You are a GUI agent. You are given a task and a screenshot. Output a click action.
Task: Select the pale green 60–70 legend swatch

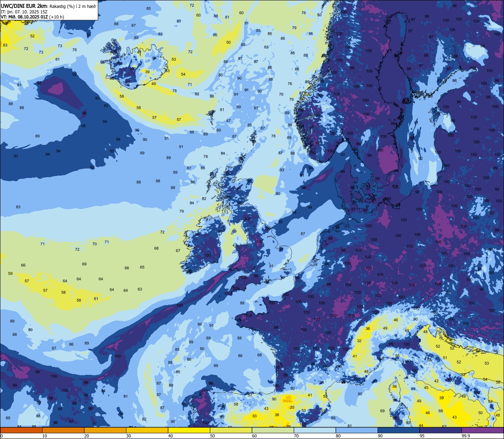(273, 430)
